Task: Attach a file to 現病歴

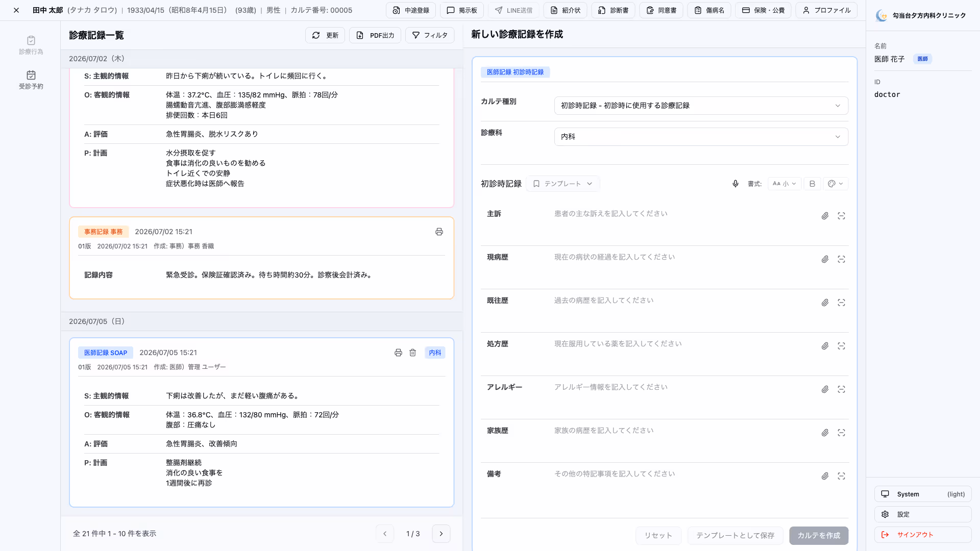Action: click(x=825, y=259)
